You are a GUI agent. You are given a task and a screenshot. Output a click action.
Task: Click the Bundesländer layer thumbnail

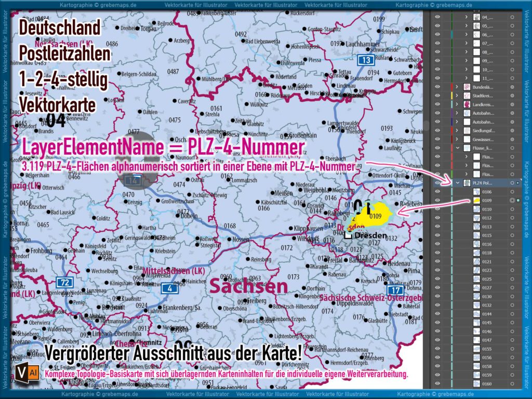[467, 86]
